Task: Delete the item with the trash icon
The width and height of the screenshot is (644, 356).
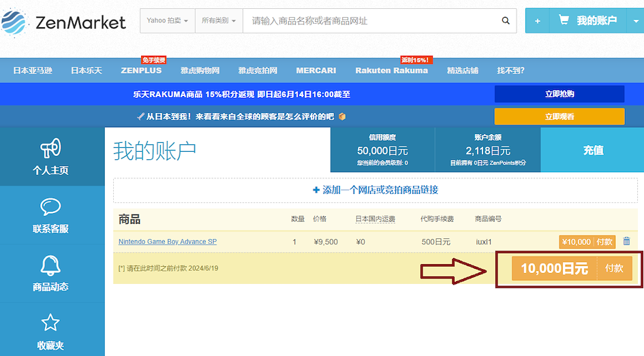Action: 626,241
